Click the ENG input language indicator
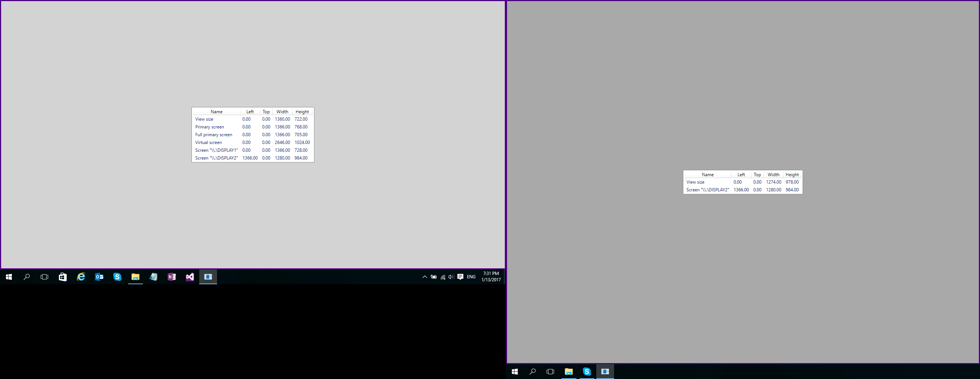Screen dimensions: 980x379 tap(471, 277)
